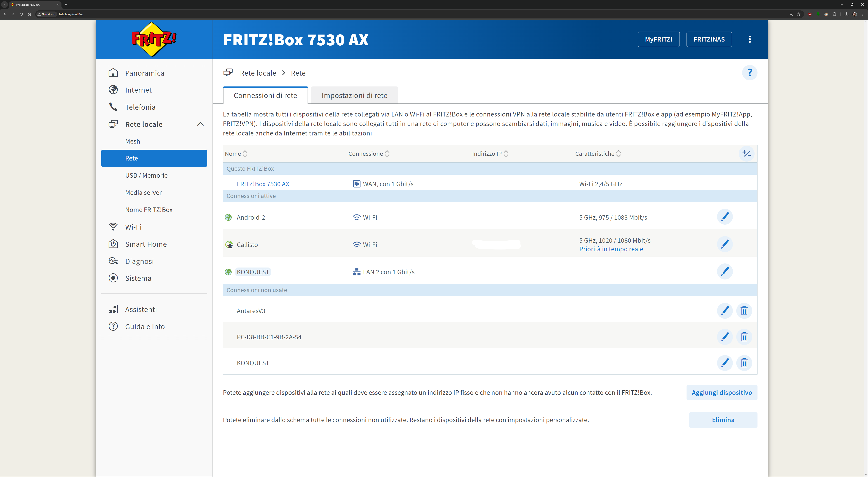Delete the AntaresV3 unused connection

point(744,310)
